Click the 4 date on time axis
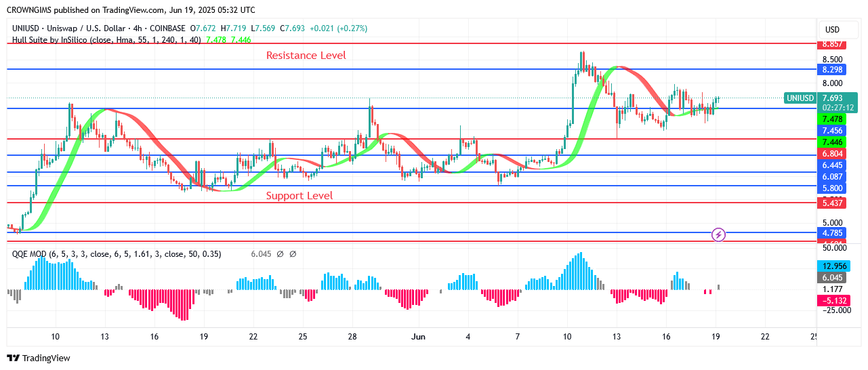Screen dimensions: 868x370 tap(468, 337)
